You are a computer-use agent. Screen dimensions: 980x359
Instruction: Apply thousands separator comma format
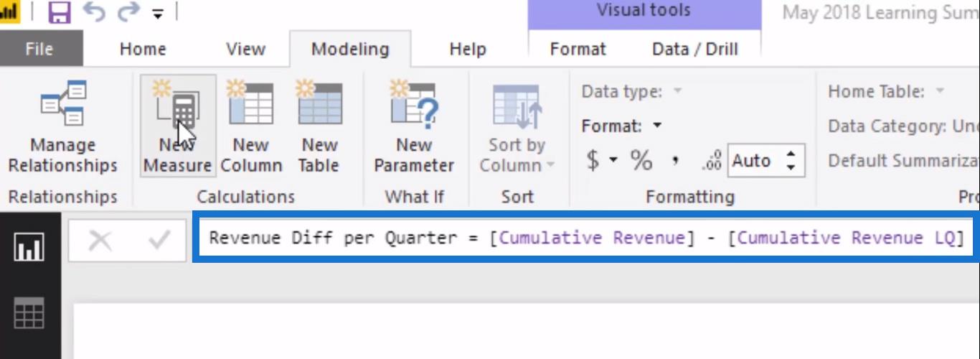pos(676,159)
